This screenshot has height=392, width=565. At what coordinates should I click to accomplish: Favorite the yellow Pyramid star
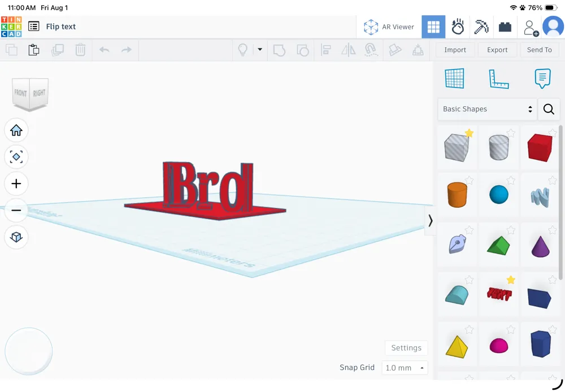[x=469, y=329]
